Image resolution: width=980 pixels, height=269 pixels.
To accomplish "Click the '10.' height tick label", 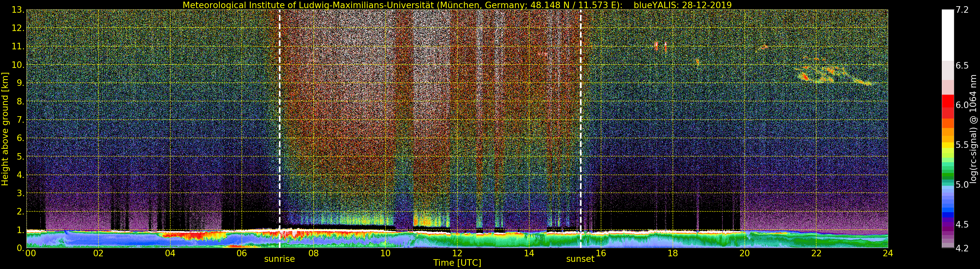I will [x=18, y=65].
